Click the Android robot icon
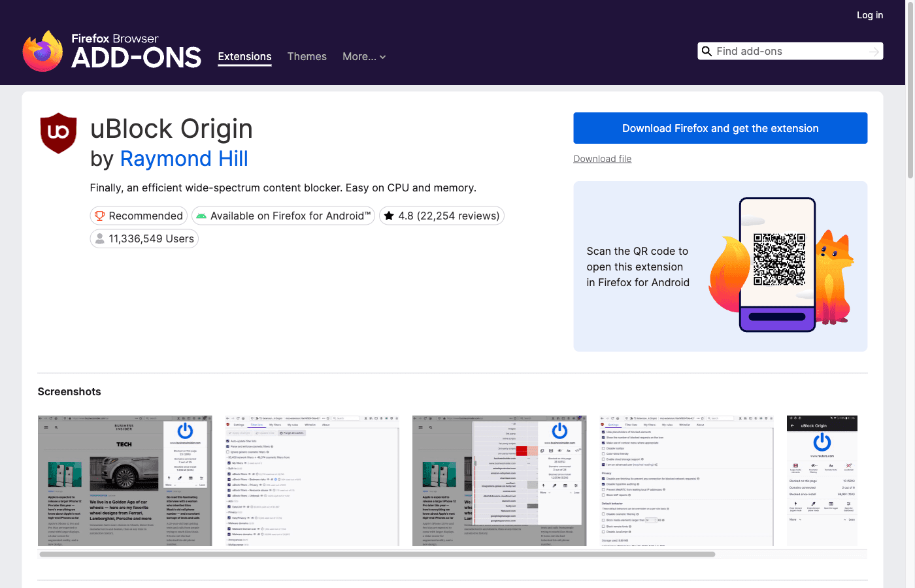The image size is (915, 588). (201, 216)
